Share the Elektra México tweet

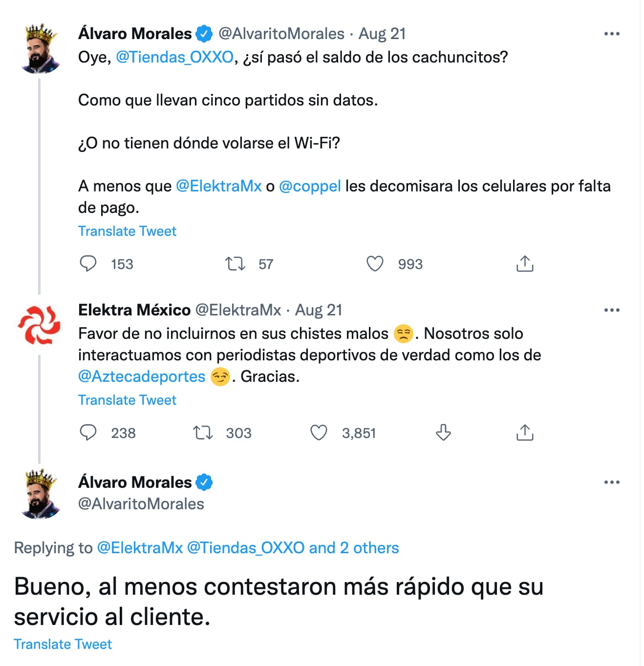point(525,433)
